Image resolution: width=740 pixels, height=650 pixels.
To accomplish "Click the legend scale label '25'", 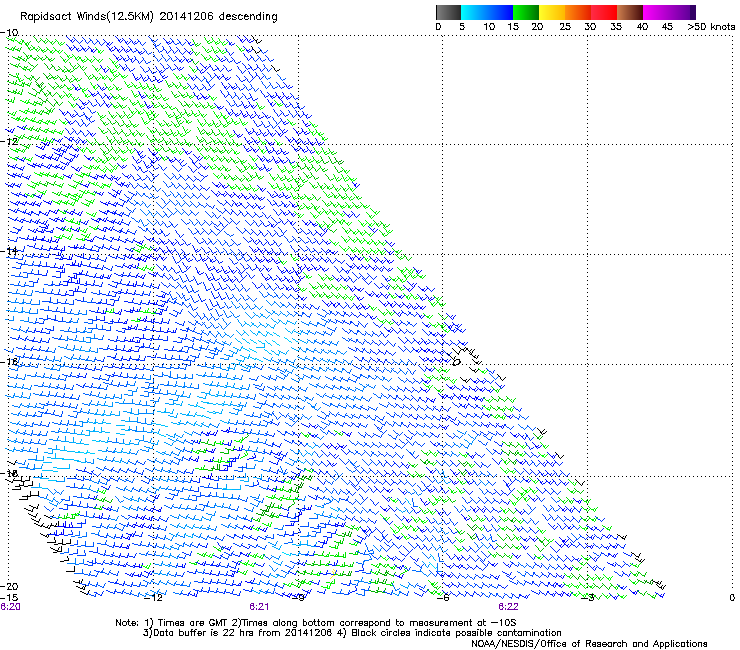I will click(x=565, y=27).
